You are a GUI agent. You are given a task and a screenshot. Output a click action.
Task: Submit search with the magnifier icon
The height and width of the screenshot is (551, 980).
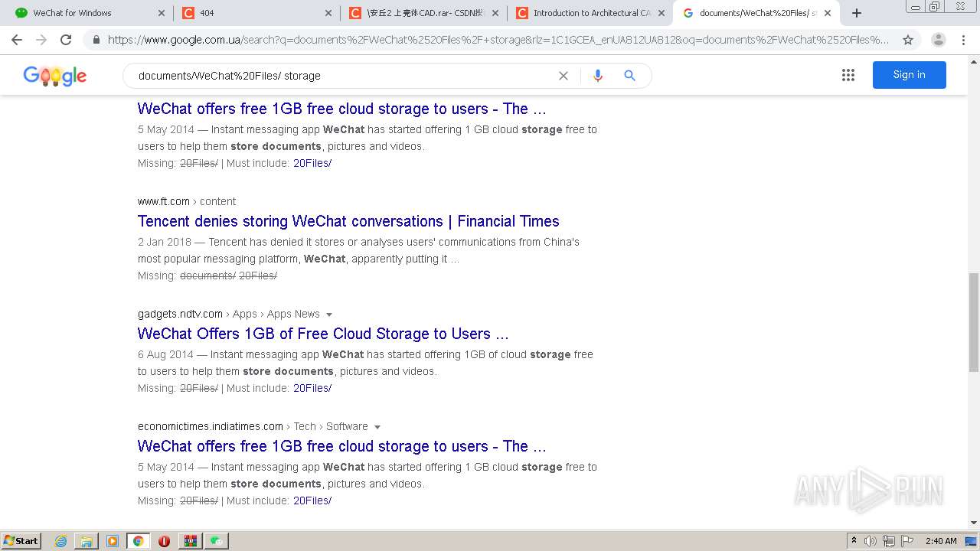click(x=629, y=76)
